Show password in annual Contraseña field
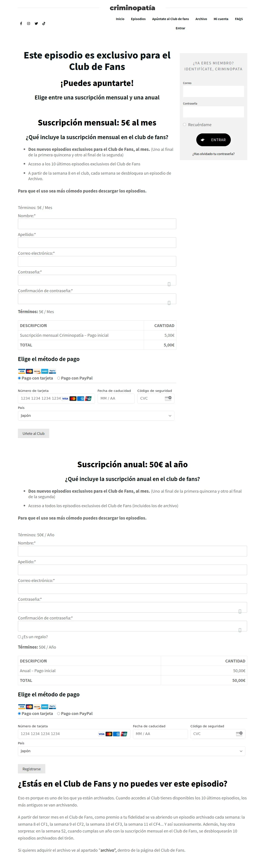 point(240,611)
